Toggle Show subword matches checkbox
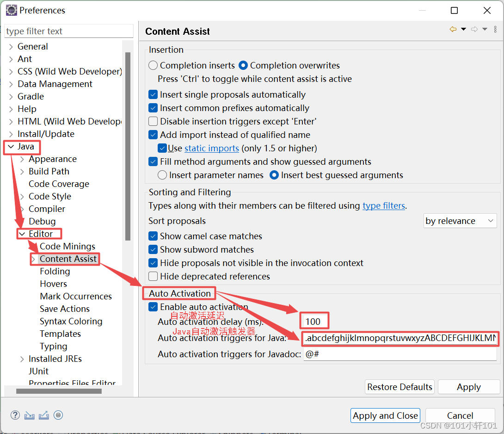 (153, 249)
